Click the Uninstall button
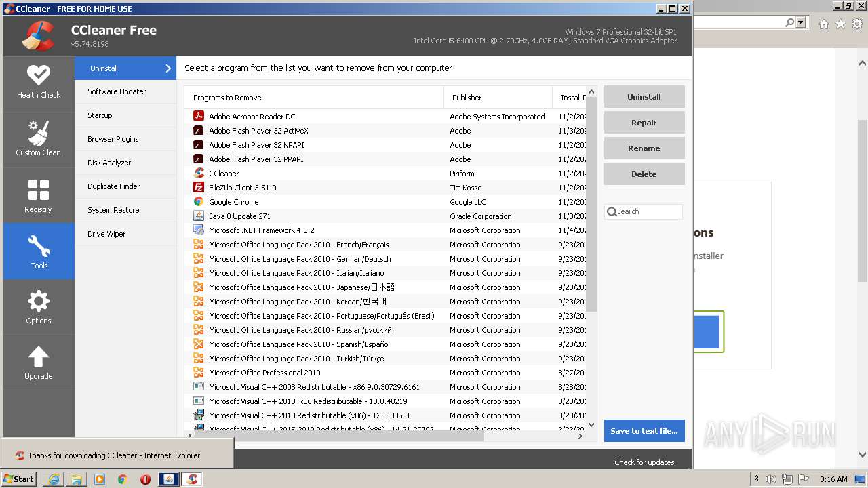 (644, 97)
